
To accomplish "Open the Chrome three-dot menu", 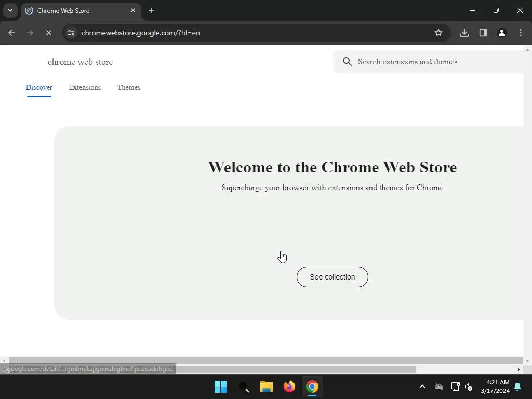I will coord(521,33).
